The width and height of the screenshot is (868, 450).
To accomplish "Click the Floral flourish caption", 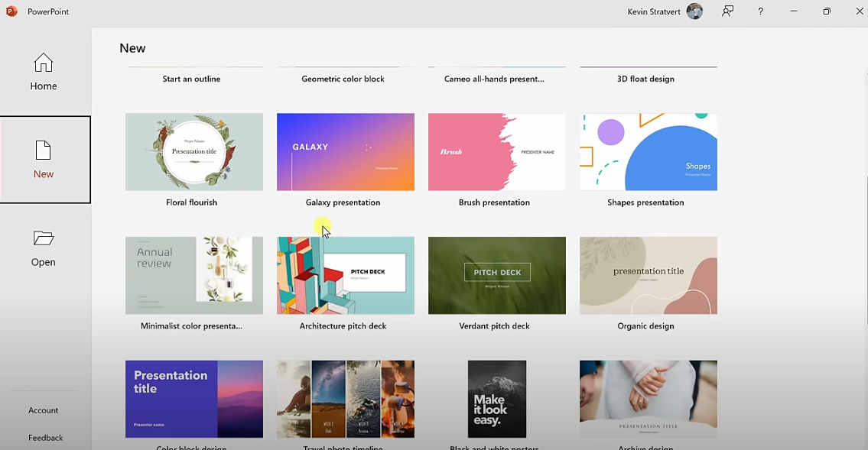I will [x=191, y=202].
